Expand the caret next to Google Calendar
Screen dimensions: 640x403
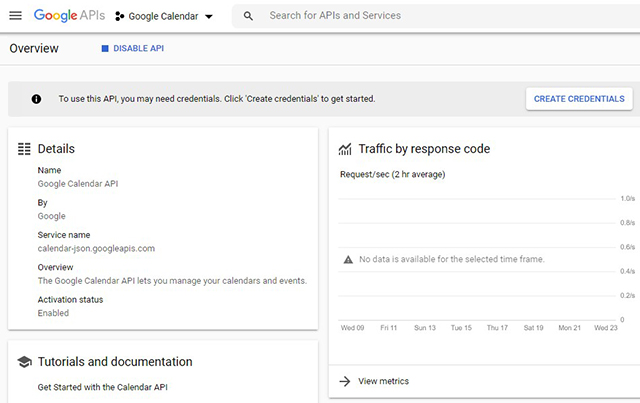[x=209, y=17]
